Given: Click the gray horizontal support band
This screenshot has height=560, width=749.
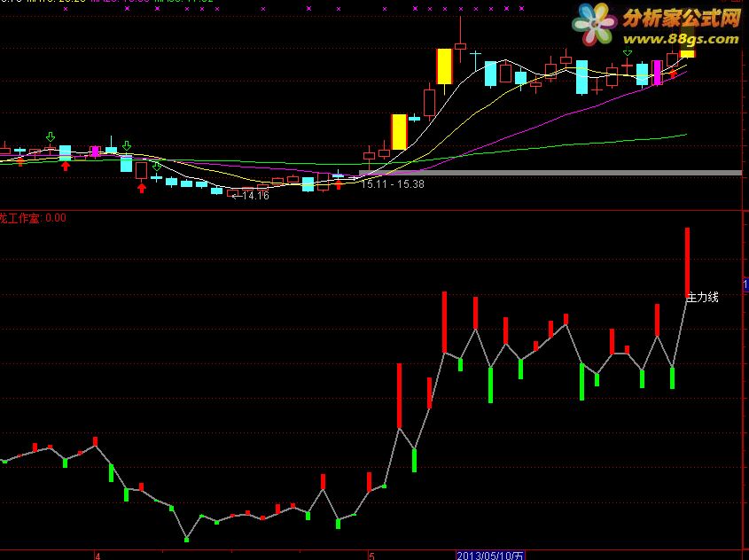Looking at the screenshot, I should (x=550, y=173).
